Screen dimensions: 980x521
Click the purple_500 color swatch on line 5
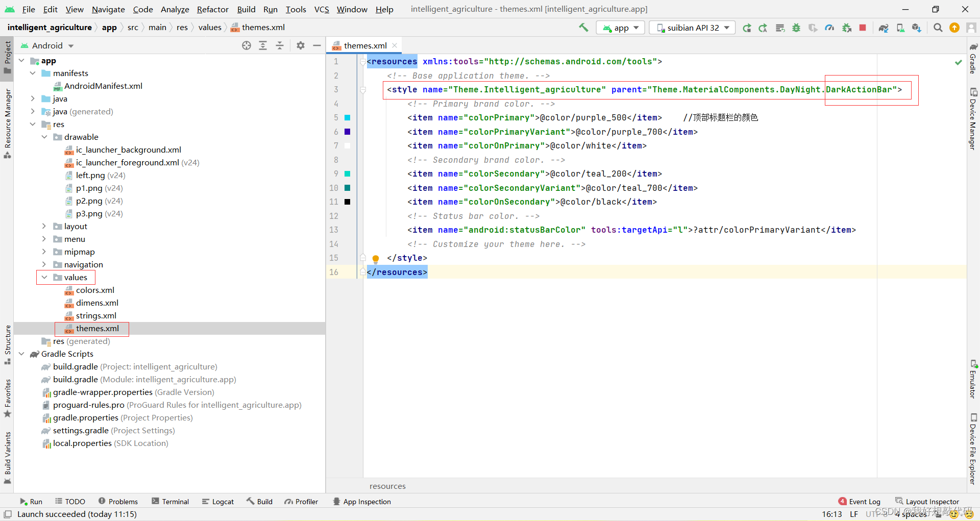348,118
